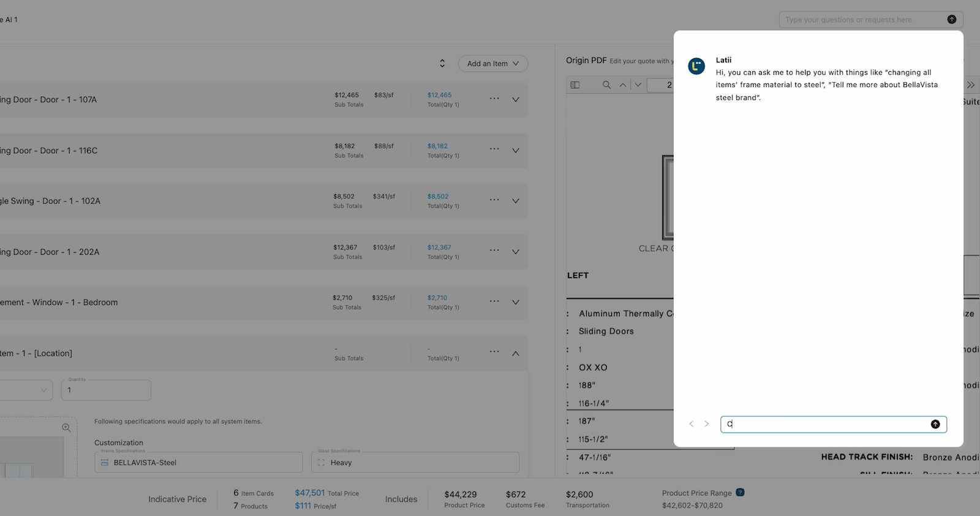Click $42,602-$70,820 price range text
Viewport: 980px width, 516px height.
pyautogui.click(x=692, y=506)
